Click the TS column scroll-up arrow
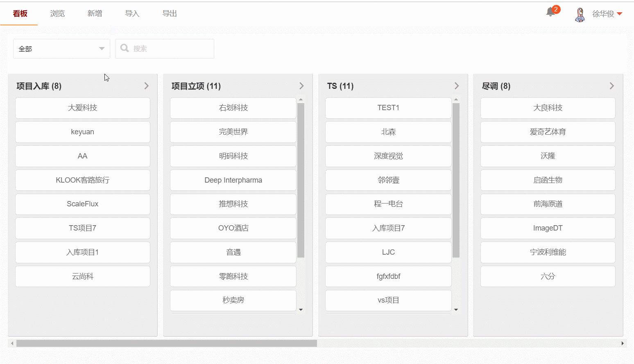The image size is (634, 364). (456, 99)
